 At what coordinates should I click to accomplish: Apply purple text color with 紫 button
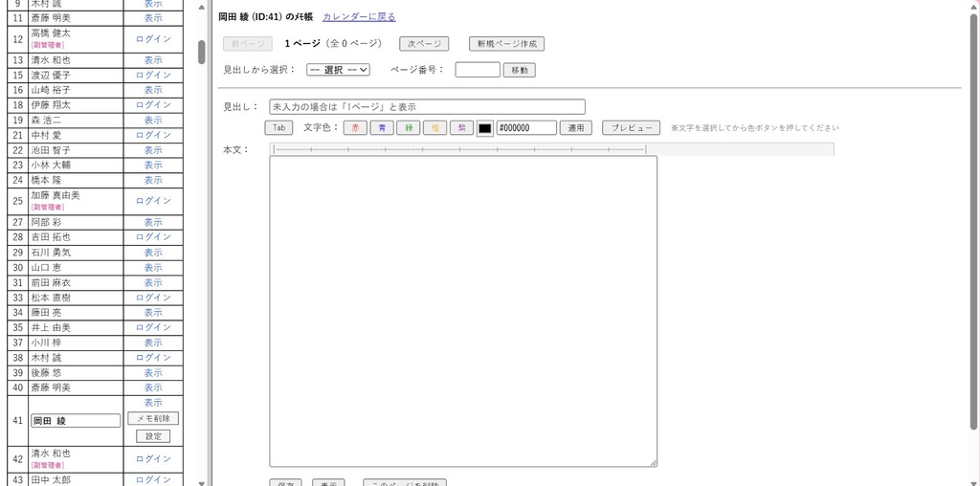[x=462, y=128]
